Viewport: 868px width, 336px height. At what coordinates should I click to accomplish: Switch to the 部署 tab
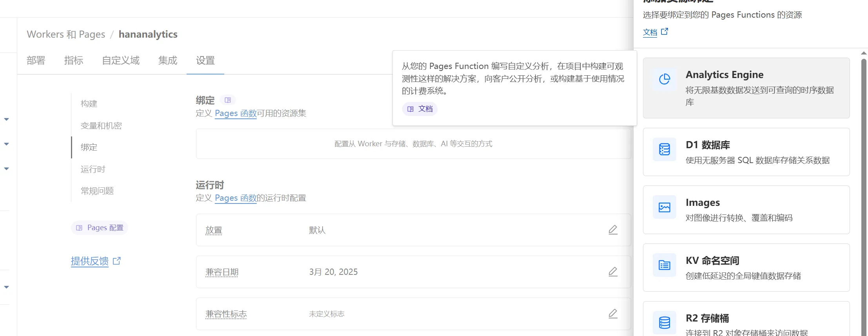pos(36,60)
